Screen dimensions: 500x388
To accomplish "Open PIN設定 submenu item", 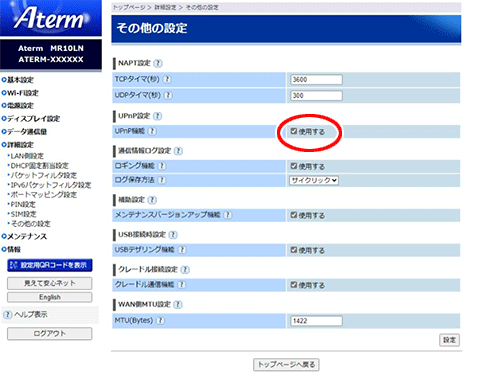I will 23,204.
